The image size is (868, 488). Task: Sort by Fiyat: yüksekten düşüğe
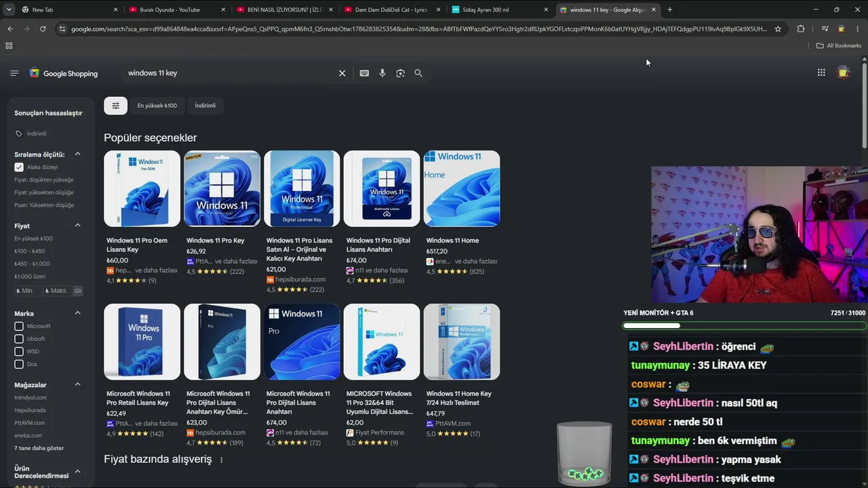point(44,192)
